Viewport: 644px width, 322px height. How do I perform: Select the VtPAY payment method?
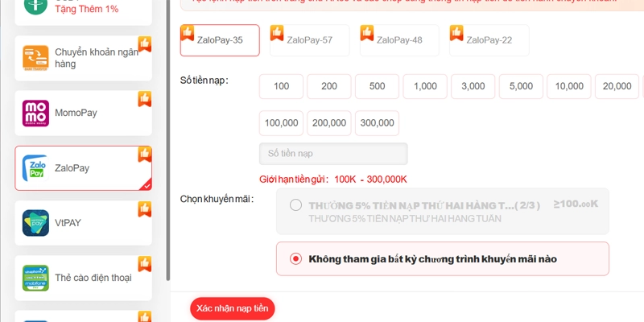pos(84,223)
